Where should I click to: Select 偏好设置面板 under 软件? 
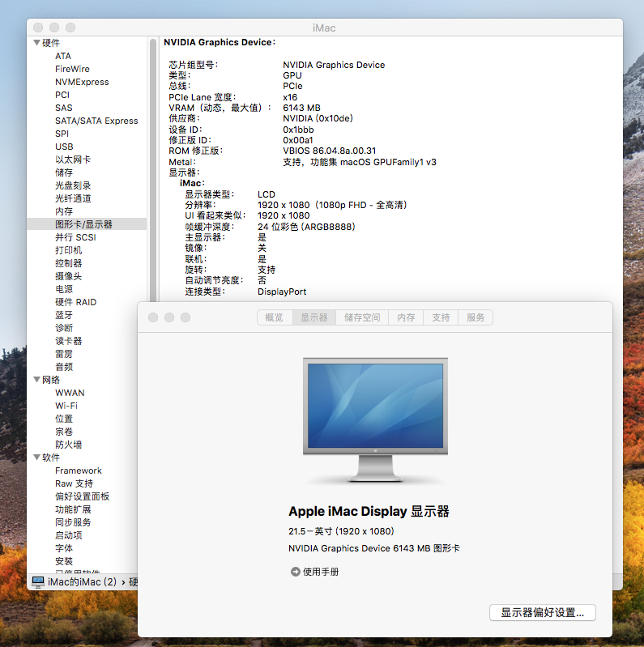(83, 496)
